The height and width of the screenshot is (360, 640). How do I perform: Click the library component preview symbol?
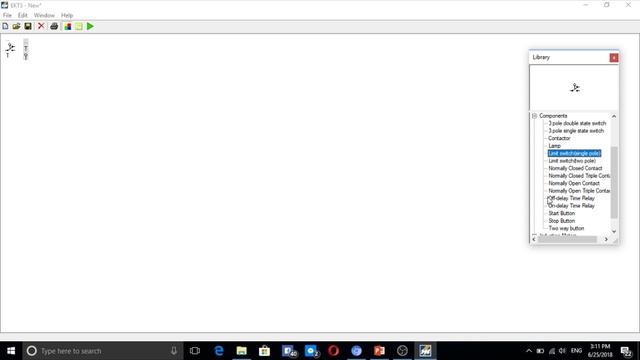575,88
